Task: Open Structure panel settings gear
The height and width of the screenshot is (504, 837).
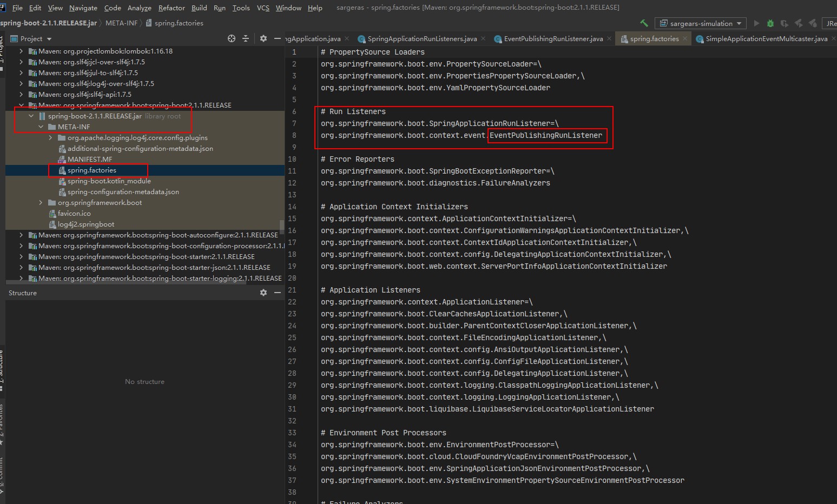Action: coord(263,293)
